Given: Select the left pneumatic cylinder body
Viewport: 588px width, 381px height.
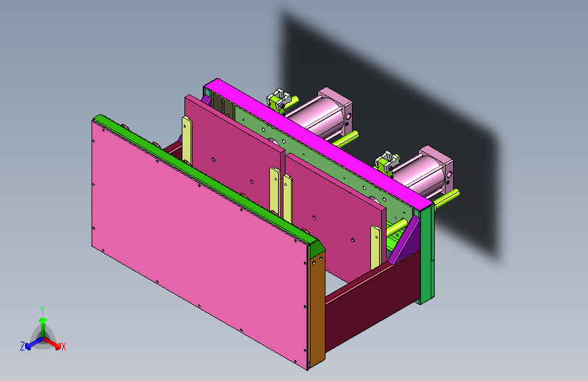Looking at the screenshot, I should (317, 116).
